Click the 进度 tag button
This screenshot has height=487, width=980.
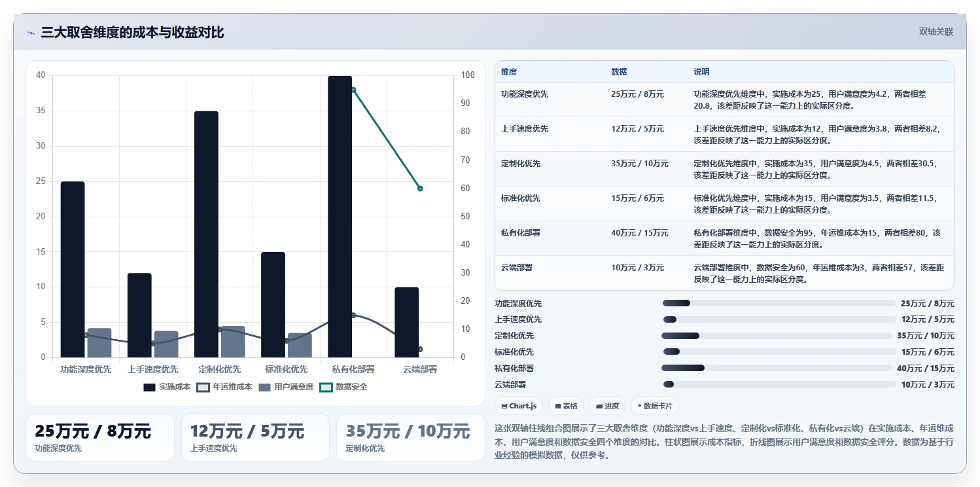606,406
